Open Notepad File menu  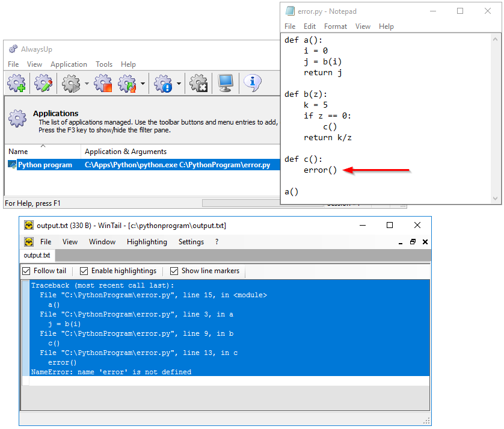(290, 26)
